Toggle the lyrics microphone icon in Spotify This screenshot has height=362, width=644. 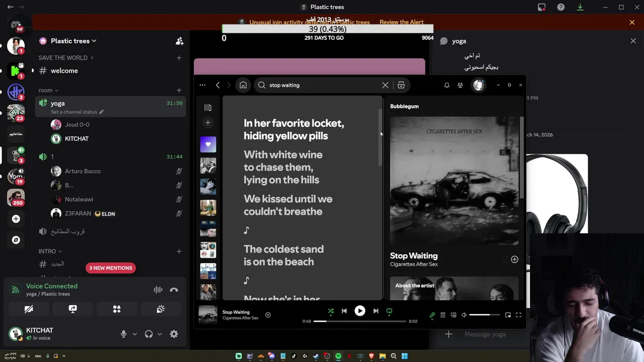(x=432, y=315)
